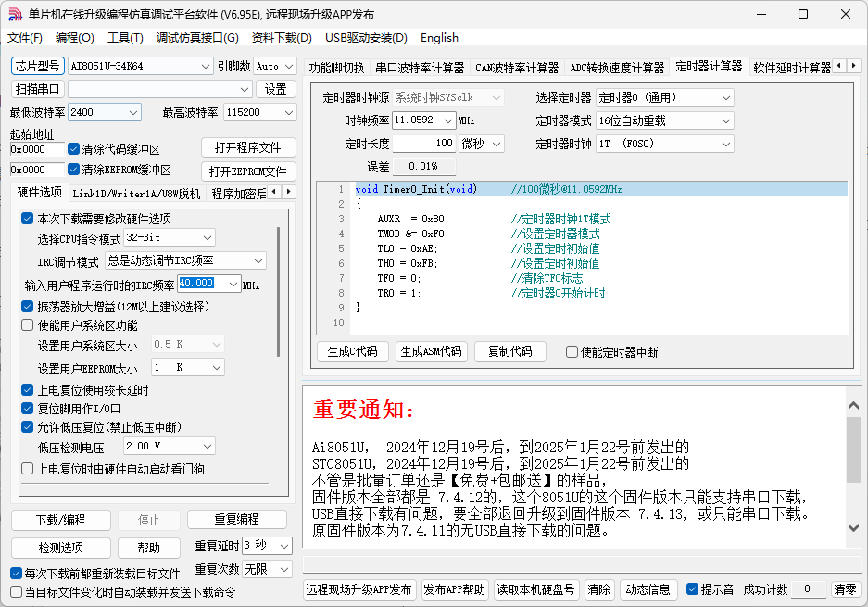Click notice panel scrollbar up arrow
868x607 pixels.
tap(853, 395)
